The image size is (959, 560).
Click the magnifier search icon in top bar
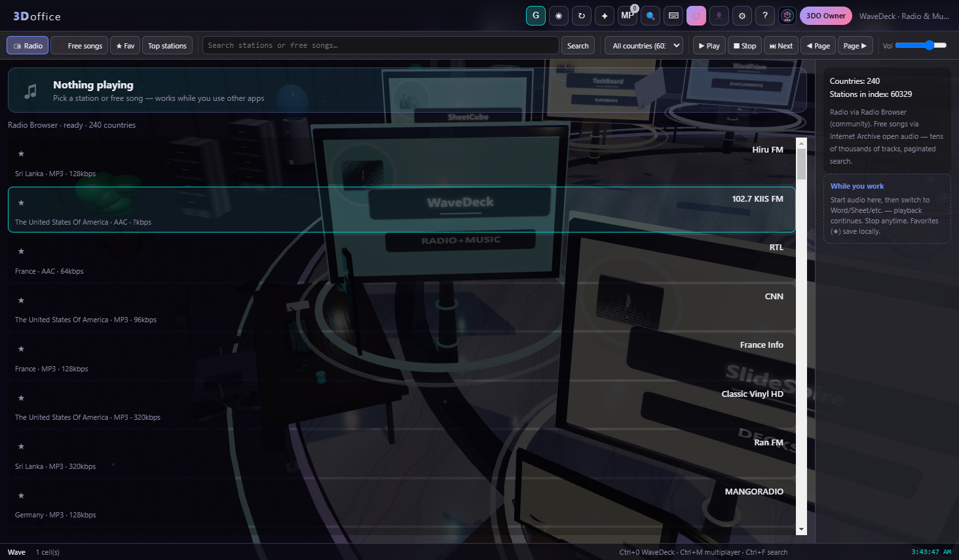(650, 16)
